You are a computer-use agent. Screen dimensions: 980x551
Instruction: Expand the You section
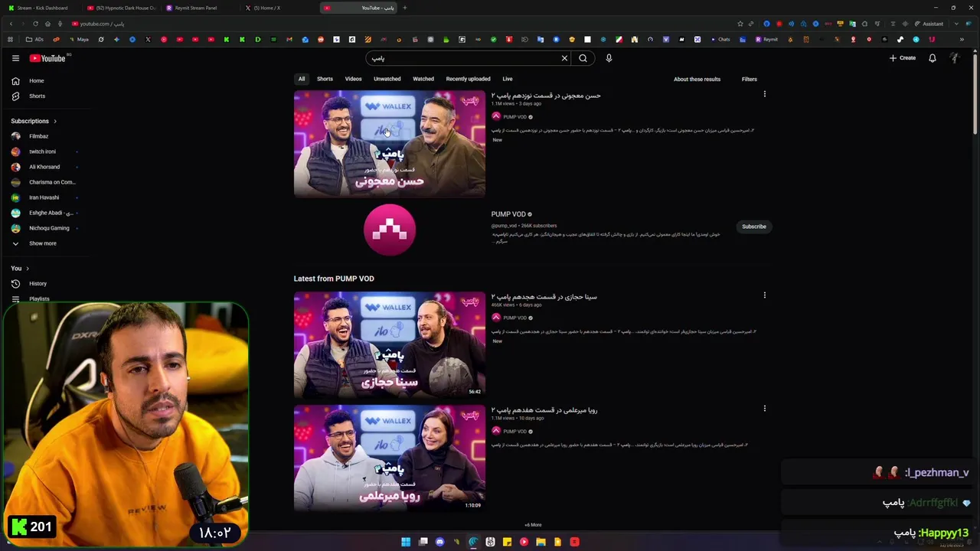tap(20, 269)
